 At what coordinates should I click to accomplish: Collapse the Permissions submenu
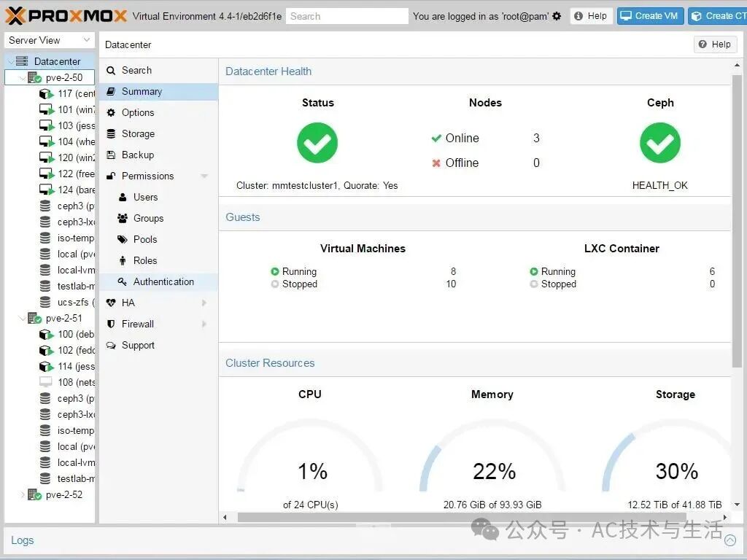(204, 176)
